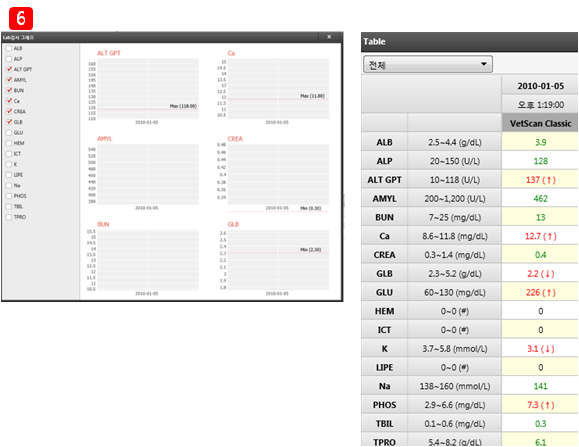
Task: Select the K row label in table
Action: point(384,349)
